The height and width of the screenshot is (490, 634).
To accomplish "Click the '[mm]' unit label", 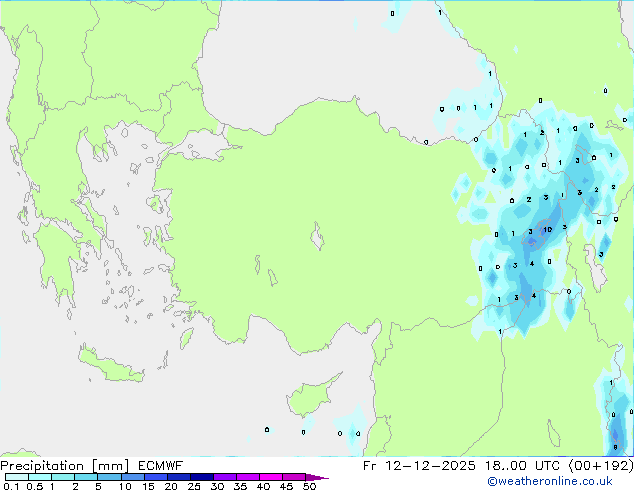I will coord(110,466).
